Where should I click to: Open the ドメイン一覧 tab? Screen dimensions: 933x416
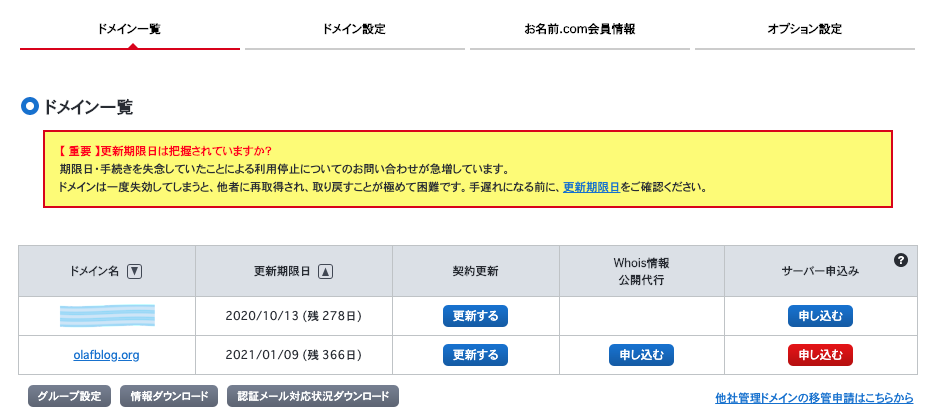pyautogui.click(x=129, y=29)
